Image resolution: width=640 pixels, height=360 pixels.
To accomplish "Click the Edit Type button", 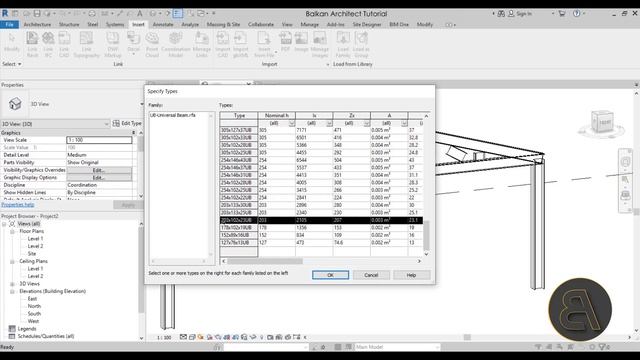I will click(127, 123).
